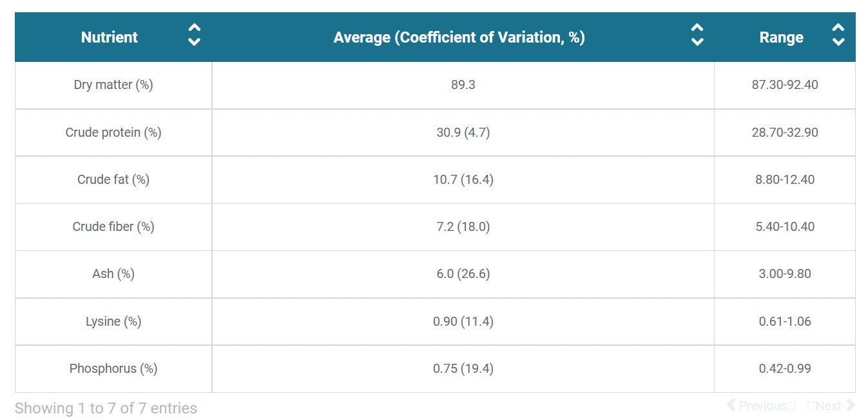Go to Next page of entries
The height and width of the screenshot is (418, 868).
click(831, 406)
